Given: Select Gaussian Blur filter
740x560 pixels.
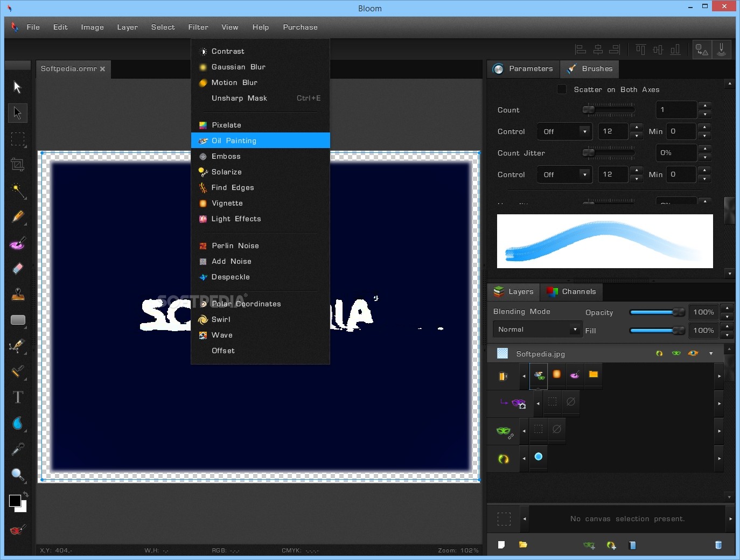Looking at the screenshot, I should (261, 67).
